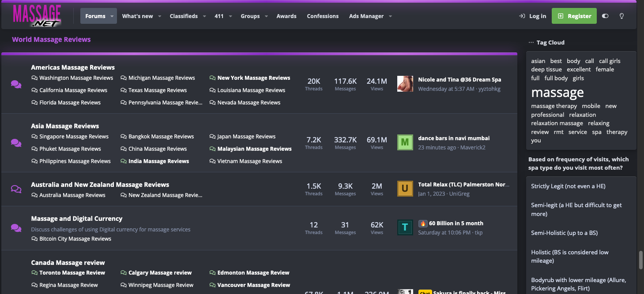Click the page vertical scrollbar thumb

coord(640,260)
